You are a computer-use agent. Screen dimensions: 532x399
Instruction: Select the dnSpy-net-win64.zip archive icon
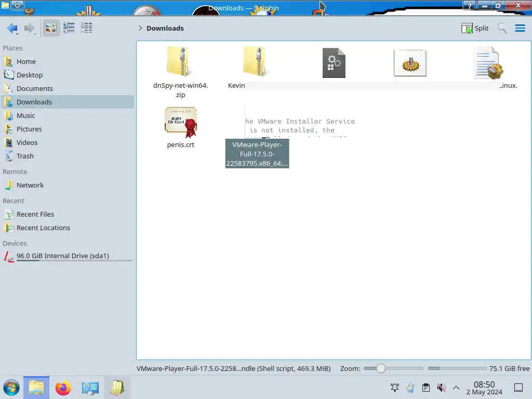point(179,62)
